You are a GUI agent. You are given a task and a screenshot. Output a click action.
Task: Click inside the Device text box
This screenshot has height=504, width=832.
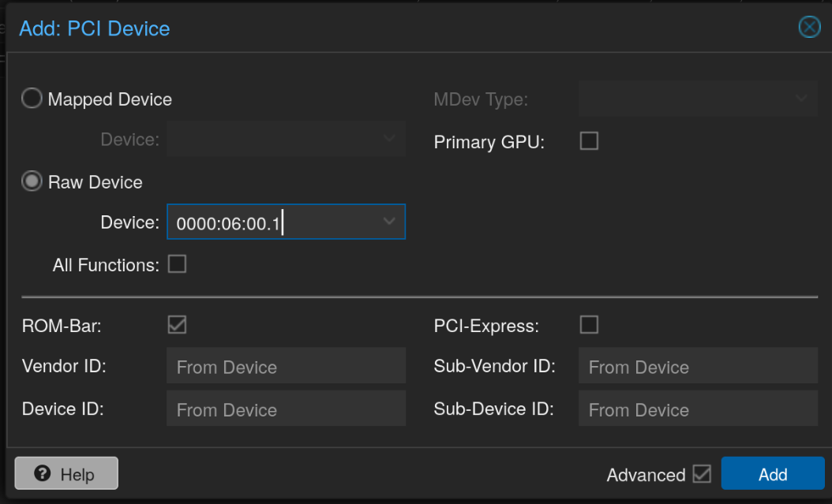pyautogui.click(x=268, y=222)
